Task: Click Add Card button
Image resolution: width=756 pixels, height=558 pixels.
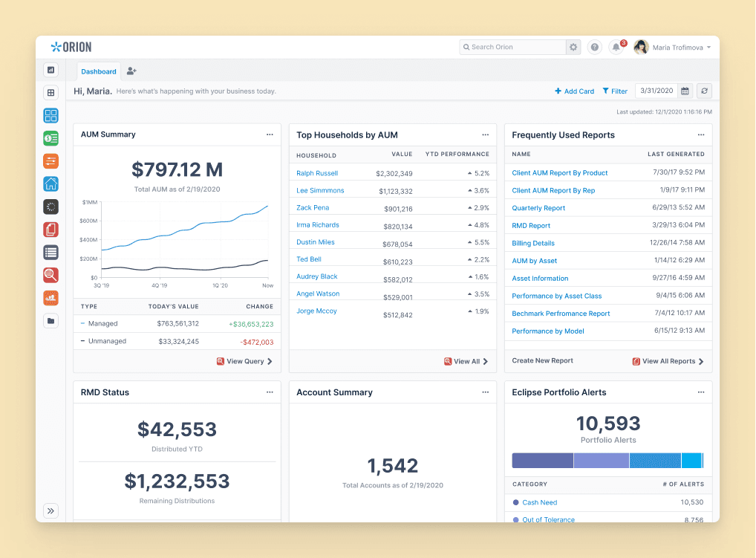Action: point(574,91)
